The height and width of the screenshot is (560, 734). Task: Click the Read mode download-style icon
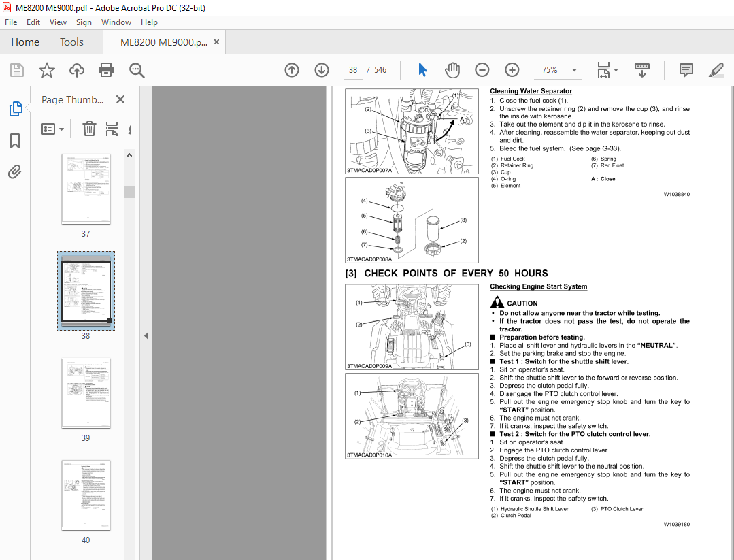(641, 70)
